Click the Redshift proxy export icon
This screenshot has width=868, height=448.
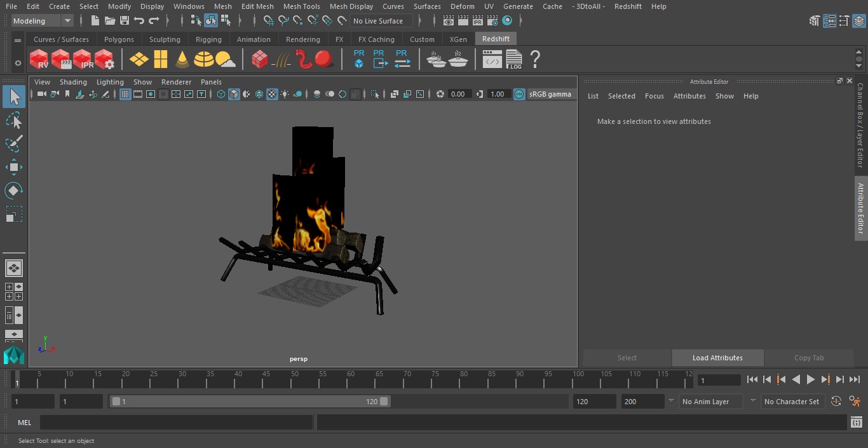click(x=380, y=60)
